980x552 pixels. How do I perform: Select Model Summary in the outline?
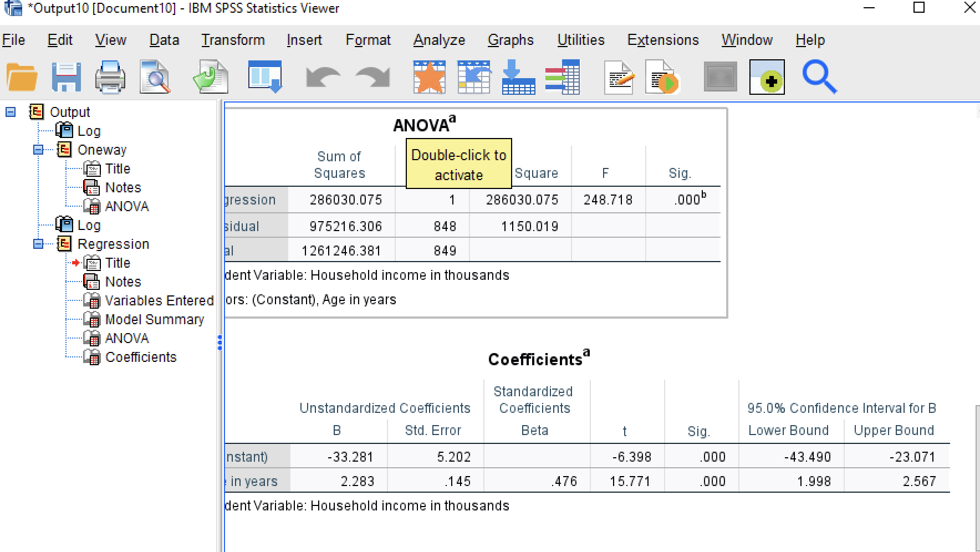click(x=154, y=319)
